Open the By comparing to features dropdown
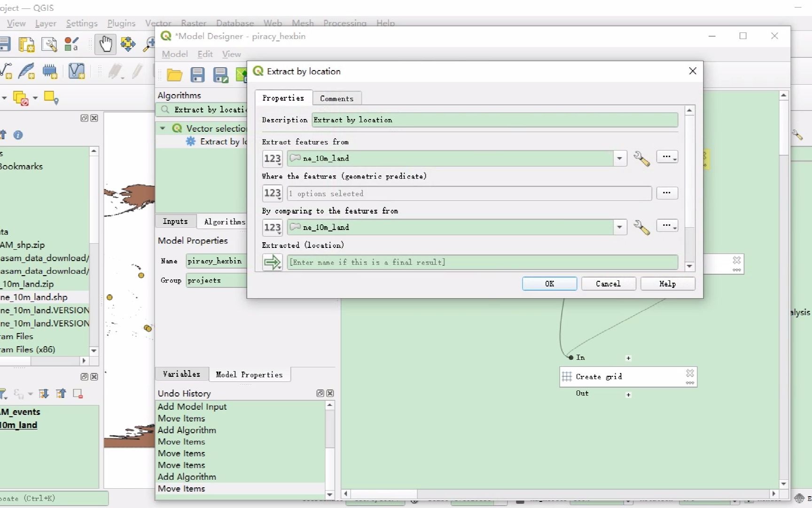The height and width of the screenshot is (508, 812). pos(619,227)
